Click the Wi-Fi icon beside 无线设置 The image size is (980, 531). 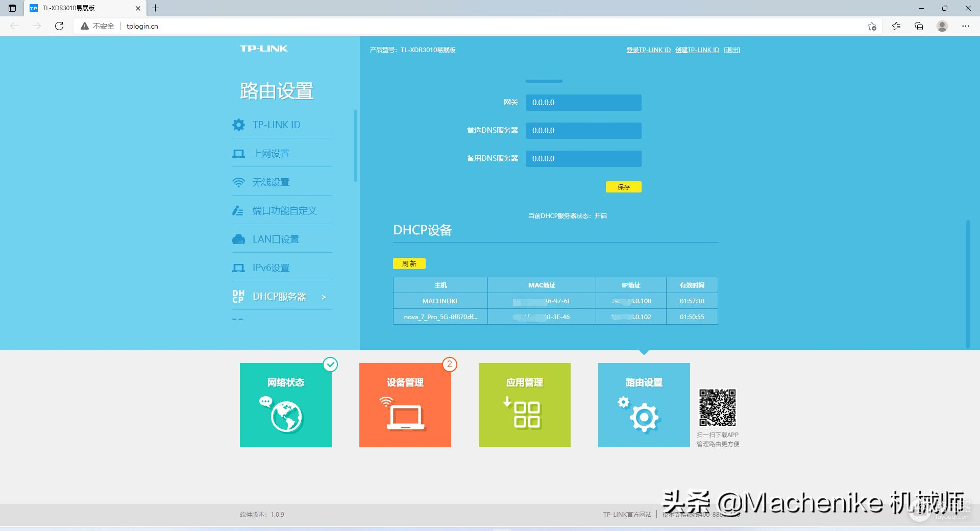point(238,182)
